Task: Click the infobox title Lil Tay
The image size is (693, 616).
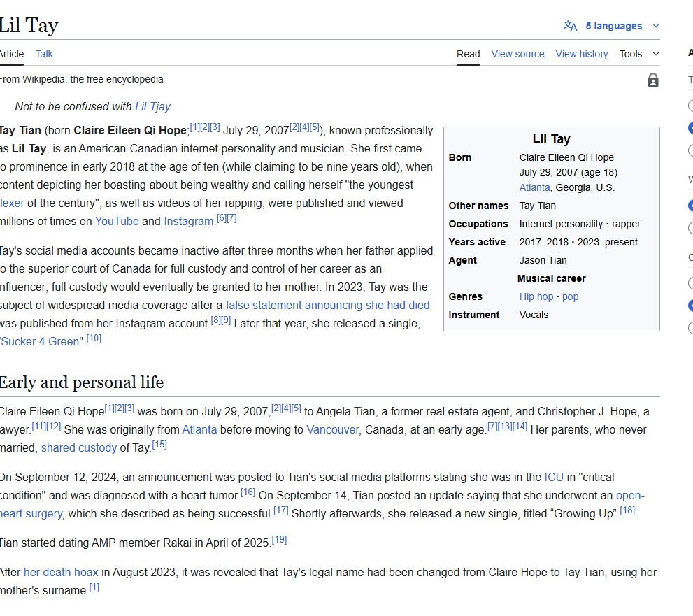Action: tap(551, 139)
